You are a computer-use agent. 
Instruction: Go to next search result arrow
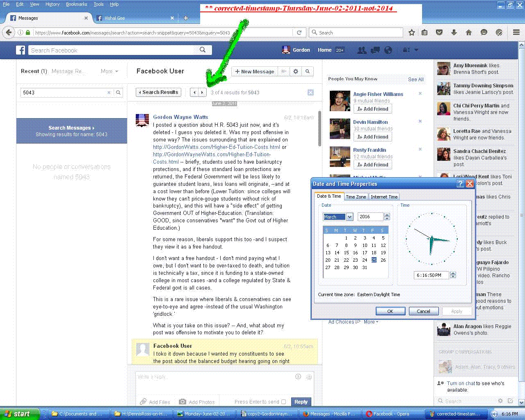click(x=202, y=92)
